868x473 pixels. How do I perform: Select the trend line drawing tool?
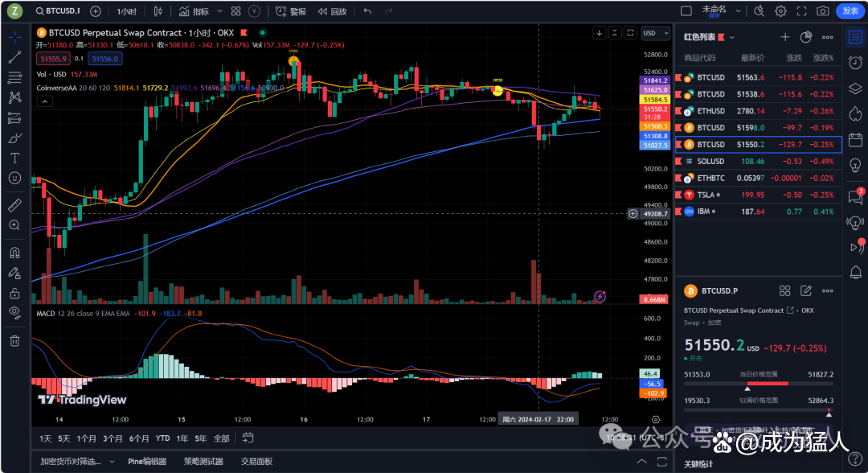point(15,57)
